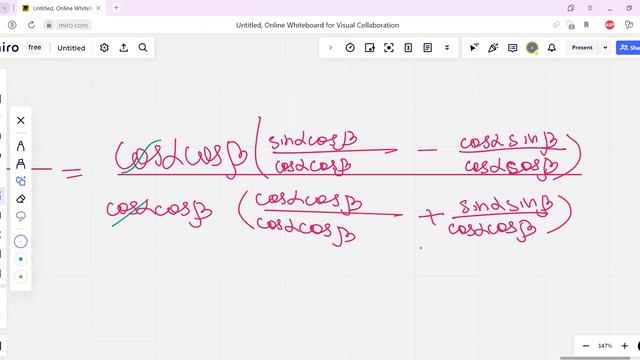640x360 pixels.
Task: Reload the browser page
Action: pyautogui.click(x=31, y=25)
